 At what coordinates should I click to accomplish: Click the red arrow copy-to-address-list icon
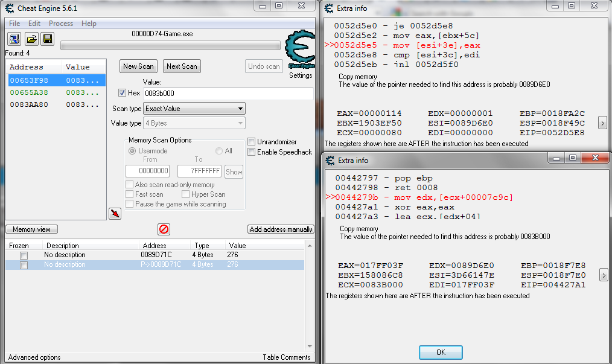point(115,213)
